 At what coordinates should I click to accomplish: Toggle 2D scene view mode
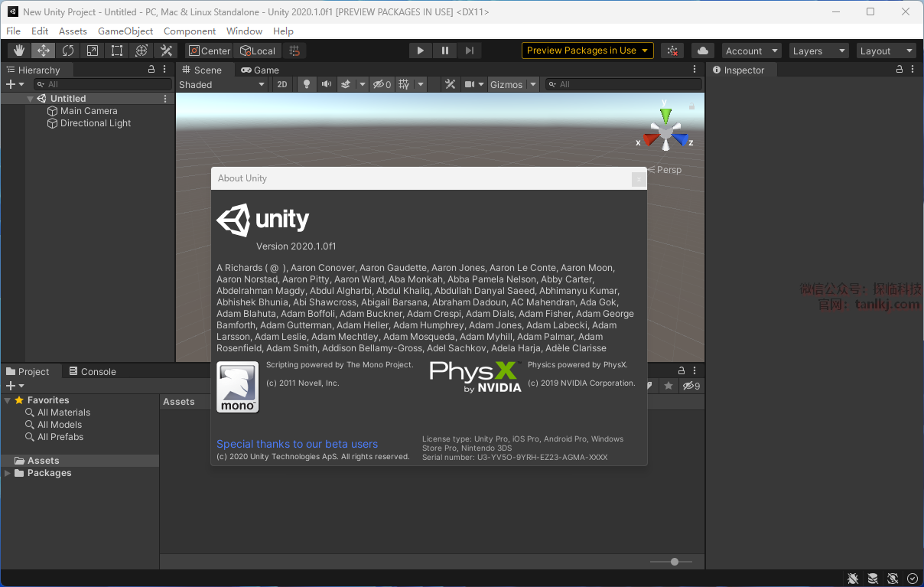click(282, 84)
